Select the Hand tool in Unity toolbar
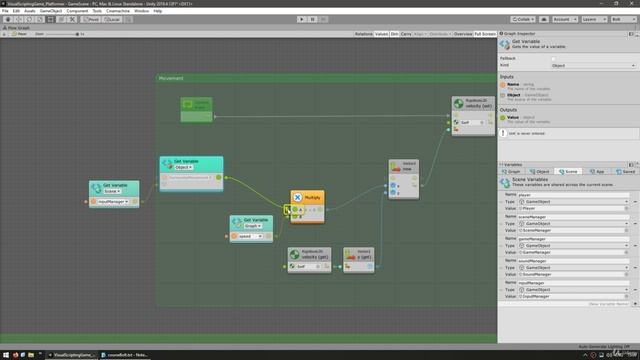This screenshot has height=360, width=640. pyautogui.click(x=8, y=19)
